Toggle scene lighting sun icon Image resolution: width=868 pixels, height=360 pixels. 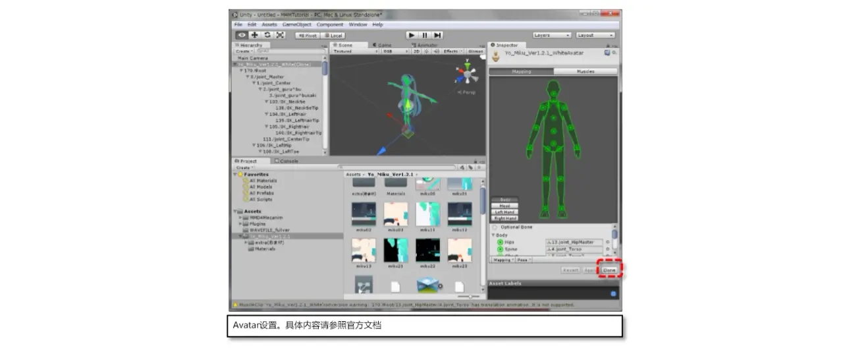point(425,51)
